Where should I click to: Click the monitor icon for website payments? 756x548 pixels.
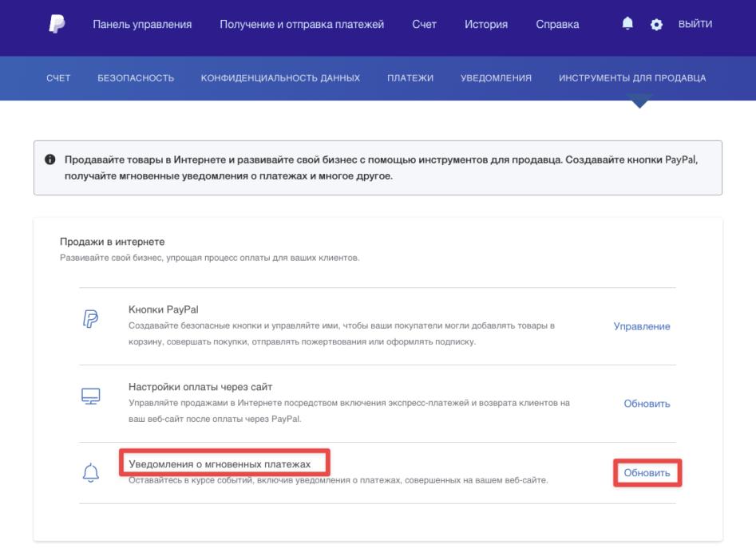pos(91,396)
